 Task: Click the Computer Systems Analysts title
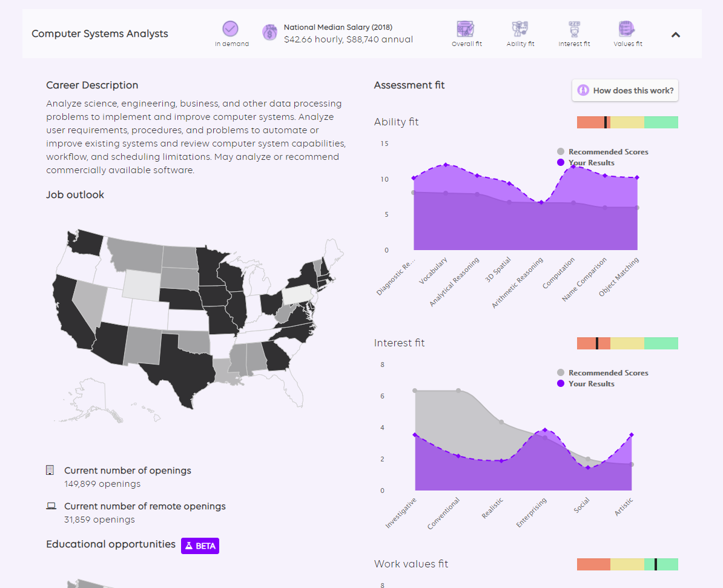(x=100, y=34)
